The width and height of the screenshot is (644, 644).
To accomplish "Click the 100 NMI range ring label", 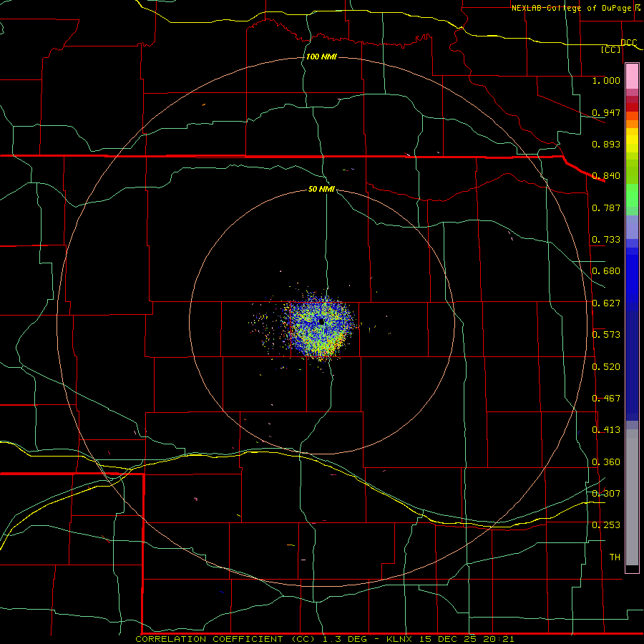I will click(321, 57).
